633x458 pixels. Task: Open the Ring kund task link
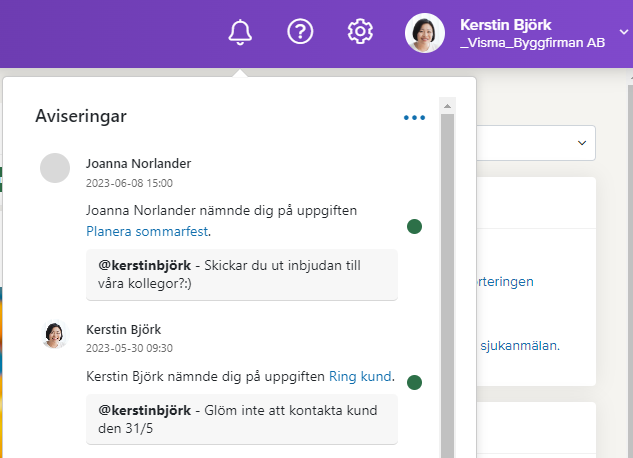pos(360,376)
